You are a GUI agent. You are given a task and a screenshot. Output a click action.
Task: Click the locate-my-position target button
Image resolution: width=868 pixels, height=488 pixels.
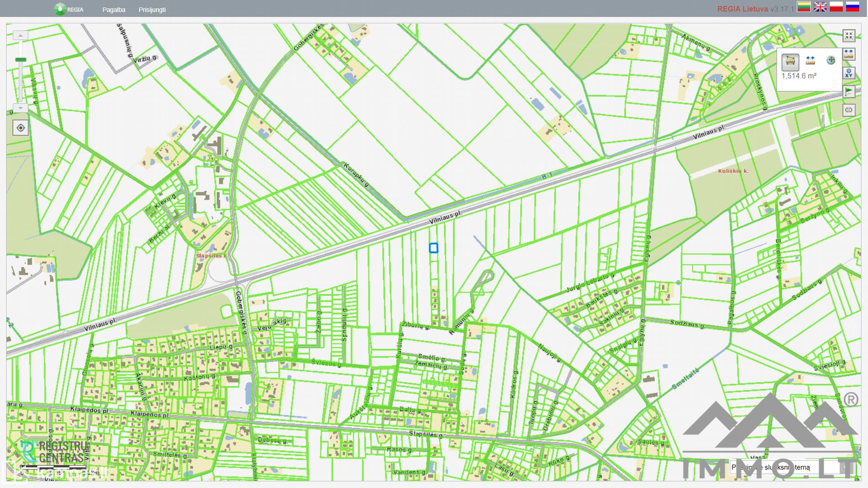pyautogui.click(x=21, y=128)
